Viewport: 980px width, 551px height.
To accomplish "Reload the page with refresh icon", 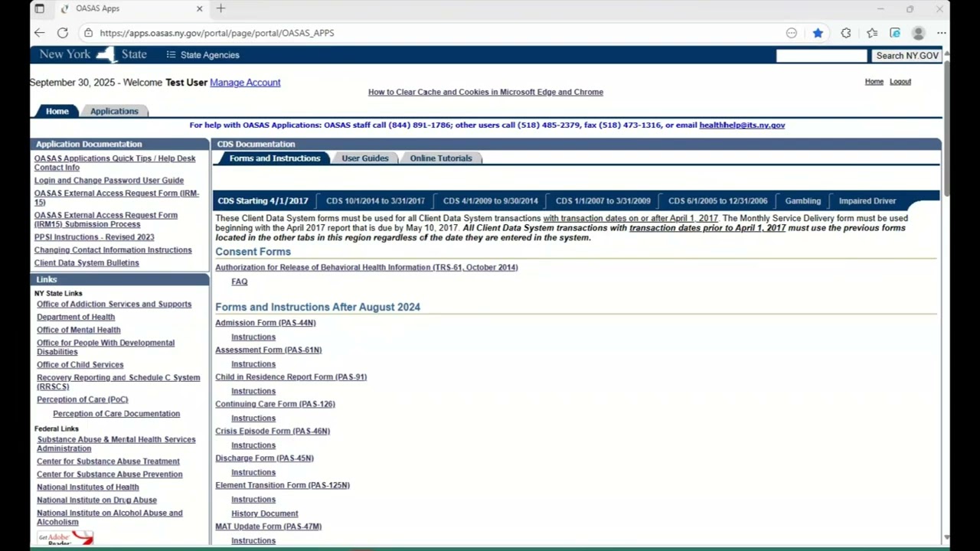I will point(63,33).
